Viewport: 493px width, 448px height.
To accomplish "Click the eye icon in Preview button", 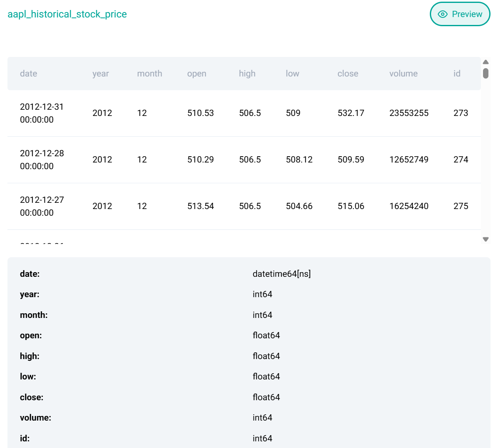I will click(x=442, y=14).
